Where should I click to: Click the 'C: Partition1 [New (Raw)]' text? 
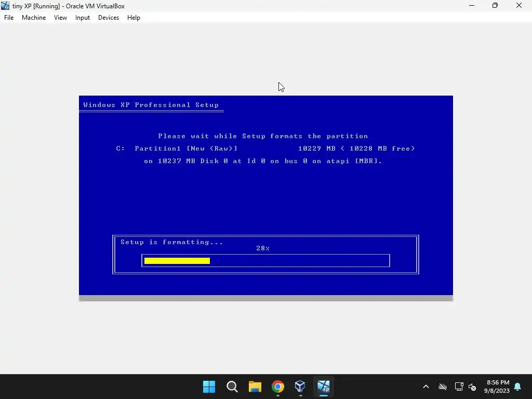177,149
